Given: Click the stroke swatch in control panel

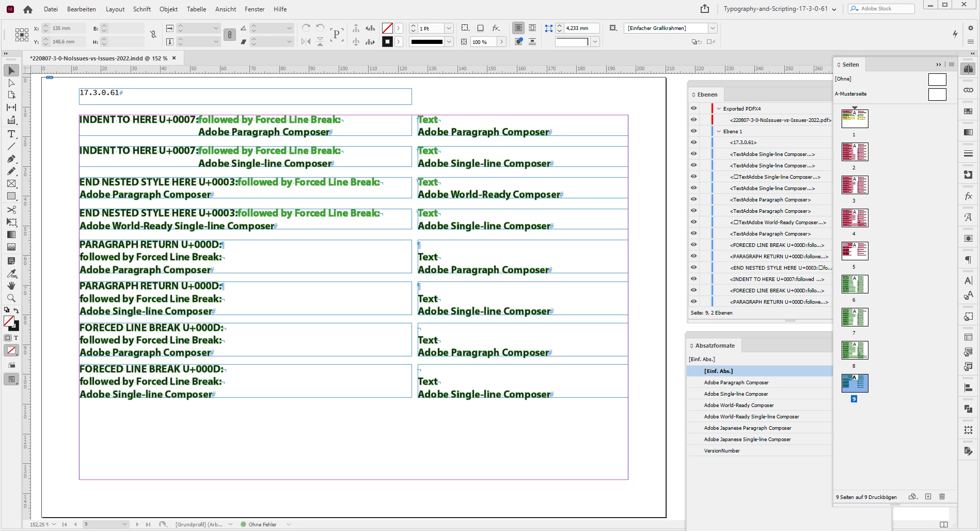Looking at the screenshot, I should pyautogui.click(x=387, y=42).
